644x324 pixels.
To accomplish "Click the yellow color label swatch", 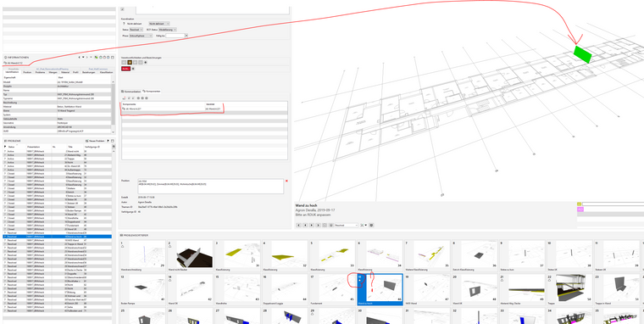I will pos(579,204).
